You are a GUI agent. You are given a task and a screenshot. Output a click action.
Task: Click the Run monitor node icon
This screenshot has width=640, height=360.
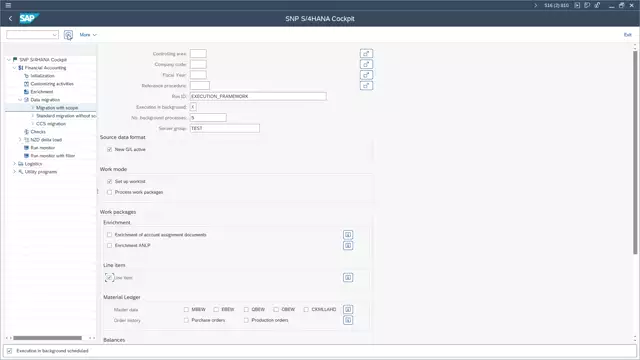(x=27, y=148)
